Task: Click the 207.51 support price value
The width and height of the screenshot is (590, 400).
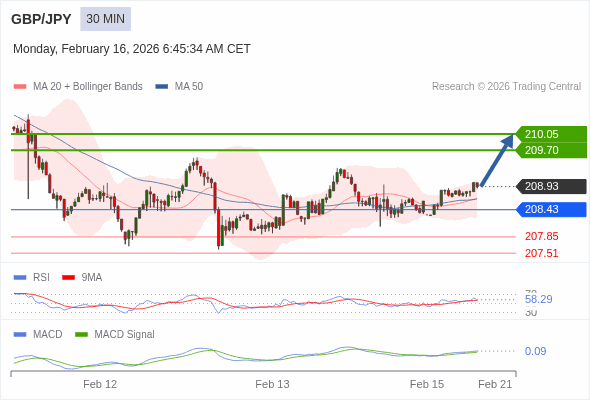Action: [x=541, y=253]
